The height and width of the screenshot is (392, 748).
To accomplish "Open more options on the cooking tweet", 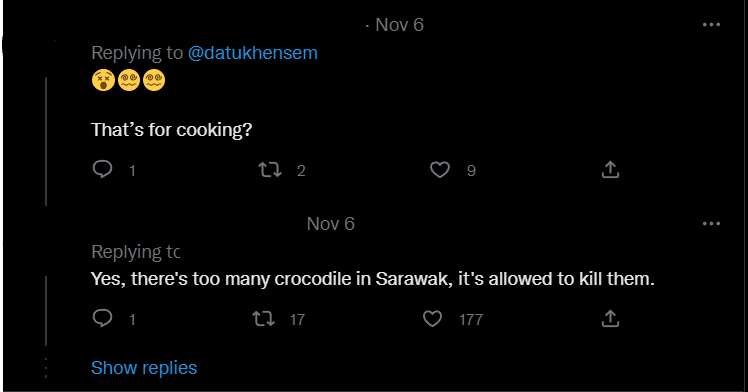I will tap(711, 25).
